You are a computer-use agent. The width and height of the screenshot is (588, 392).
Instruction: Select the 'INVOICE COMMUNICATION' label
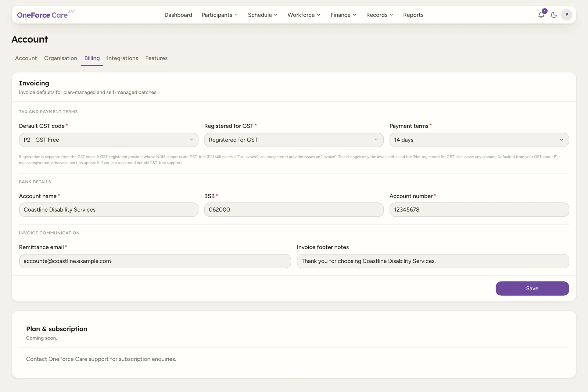coord(49,233)
